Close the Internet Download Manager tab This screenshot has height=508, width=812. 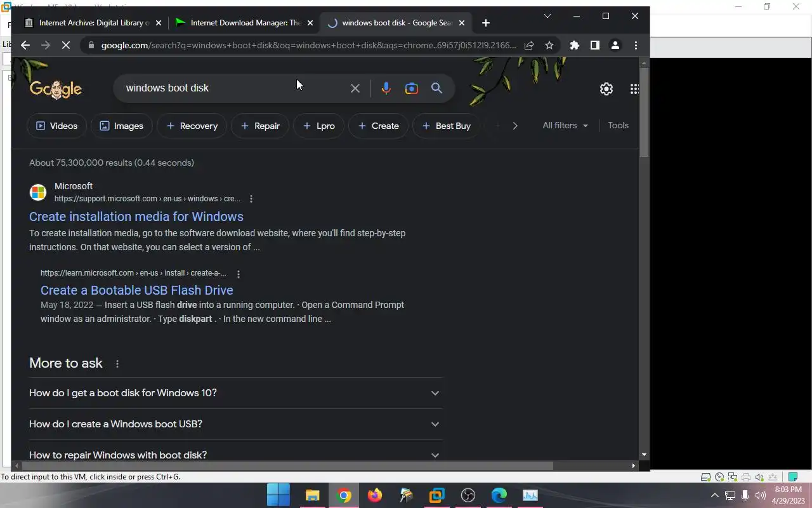click(310, 23)
